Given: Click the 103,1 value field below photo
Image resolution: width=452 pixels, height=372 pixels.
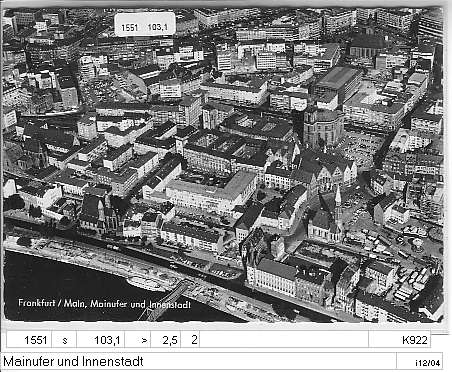Looking at the screenshot, I should pos(101,340).
